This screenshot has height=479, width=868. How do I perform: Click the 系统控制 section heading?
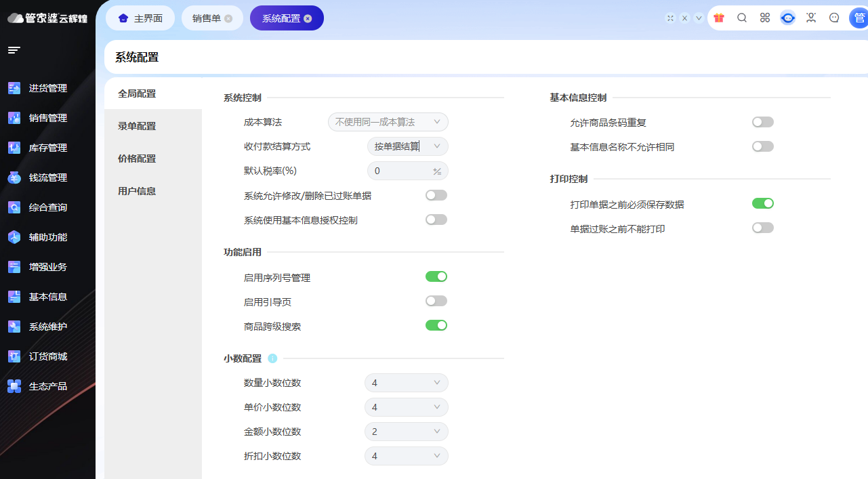click(x=243, y=98)
